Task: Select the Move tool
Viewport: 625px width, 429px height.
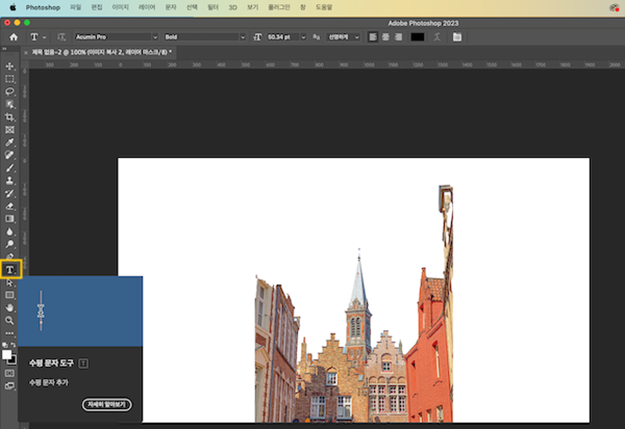Action: (10, 66)
